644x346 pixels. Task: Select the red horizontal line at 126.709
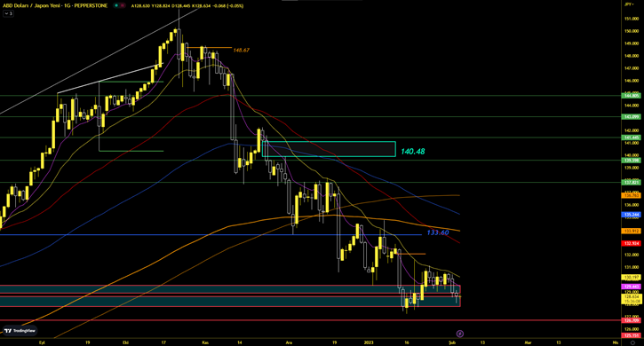click(311, 320)
